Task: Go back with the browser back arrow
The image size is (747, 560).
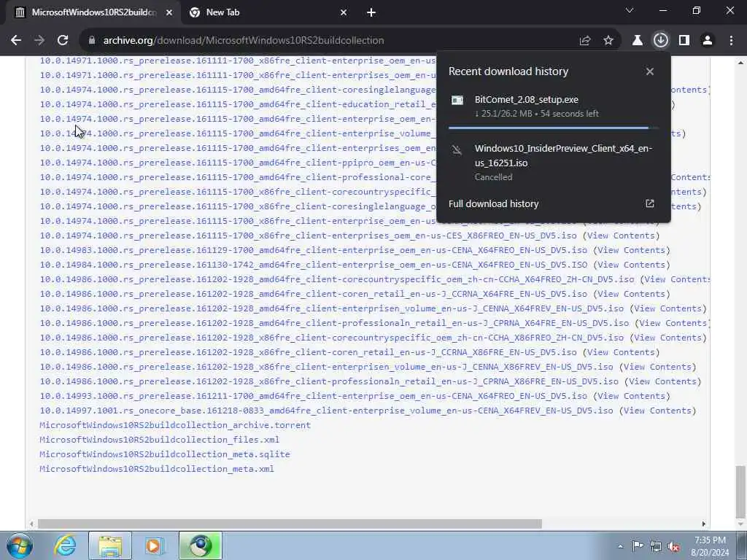Action: tap(16, 41)
